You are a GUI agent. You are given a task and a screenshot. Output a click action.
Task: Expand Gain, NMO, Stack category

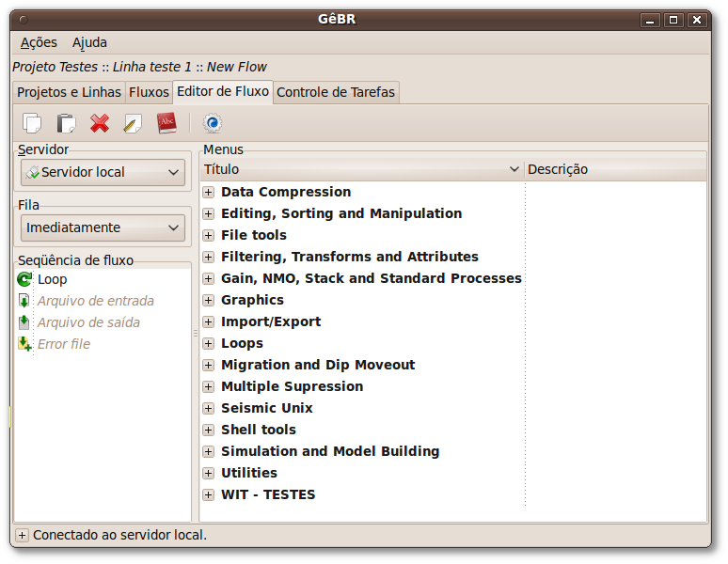(209, 279)
